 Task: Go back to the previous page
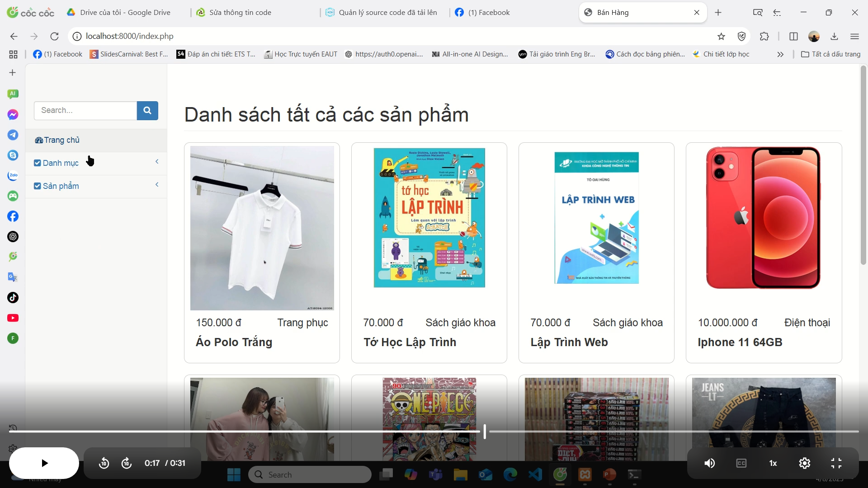point(14,36)
